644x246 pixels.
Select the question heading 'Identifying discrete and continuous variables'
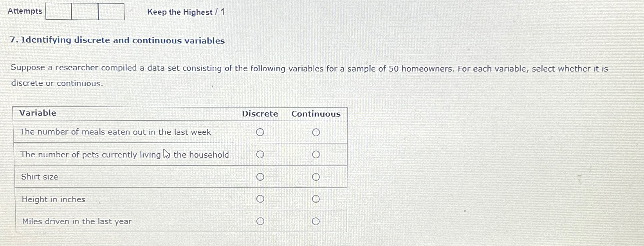(117, 40)
